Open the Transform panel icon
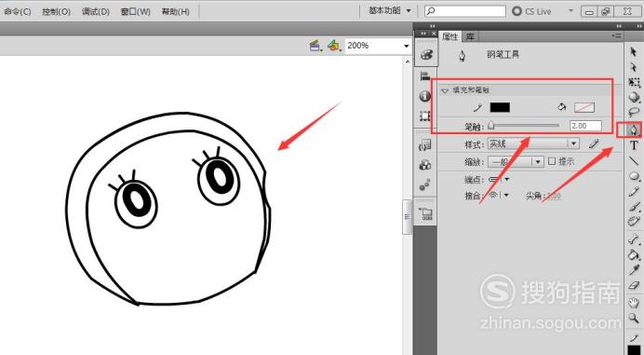The width and height of the screenshot is (644, 355). pyautogui.click(x=425, y=116)
